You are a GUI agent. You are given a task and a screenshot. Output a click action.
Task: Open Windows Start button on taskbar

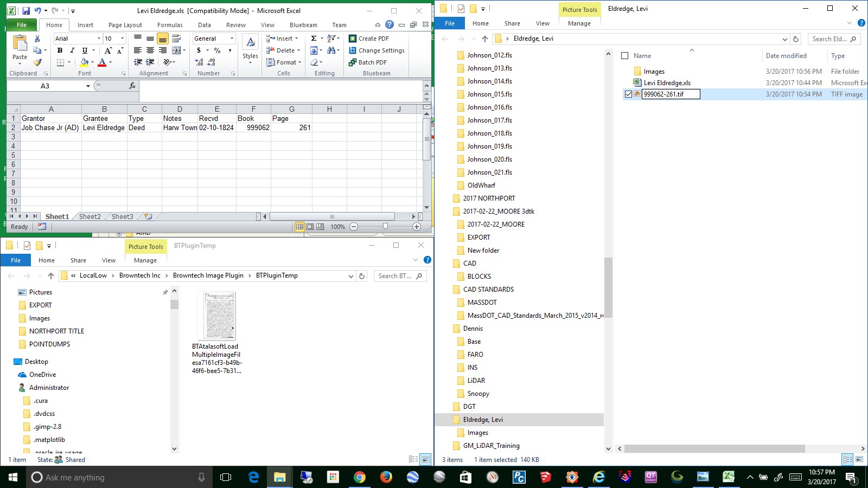pyautogui.click(x=13, y=477)
